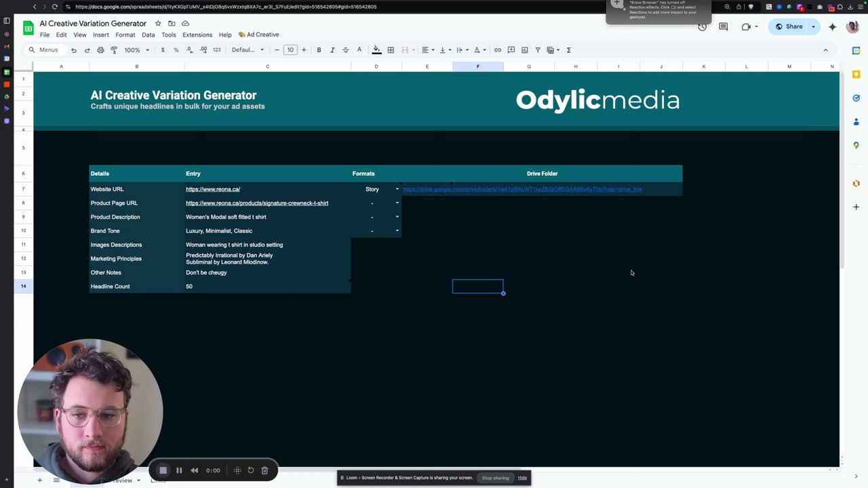Open the Data menu
The width and height of the screenshot is (868, 488).
click(149, 35)
